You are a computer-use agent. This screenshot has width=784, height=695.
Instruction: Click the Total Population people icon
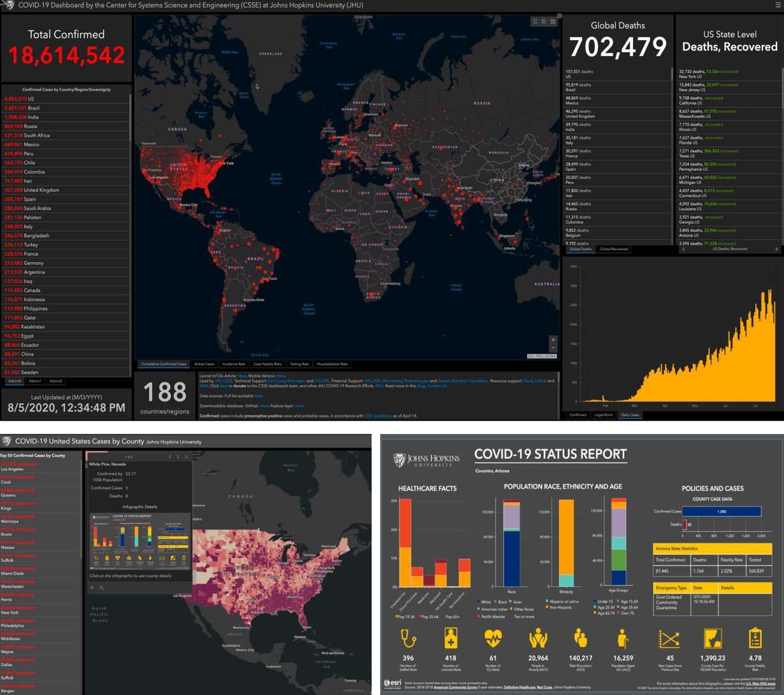tap(581, 639)
